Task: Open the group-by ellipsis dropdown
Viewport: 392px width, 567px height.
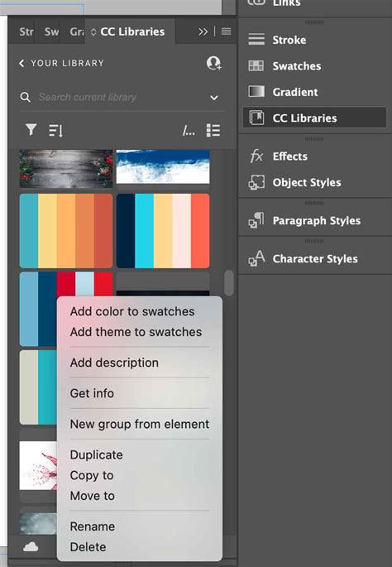Action: click(189, 131)
